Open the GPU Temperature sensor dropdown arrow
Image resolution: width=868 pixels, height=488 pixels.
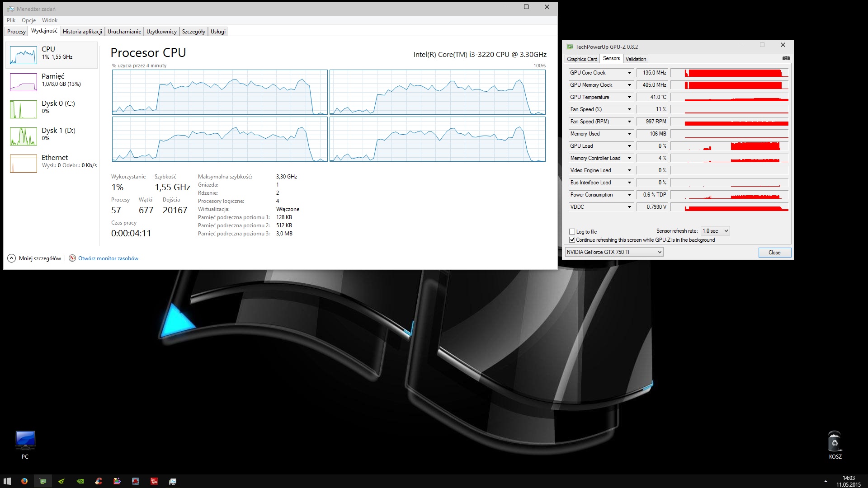629,97
